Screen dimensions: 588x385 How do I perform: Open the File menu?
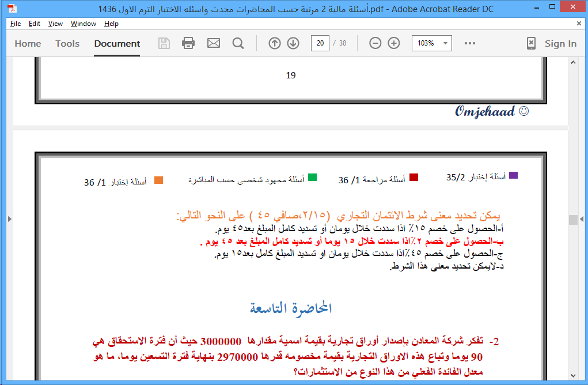[x=16, y=23]
